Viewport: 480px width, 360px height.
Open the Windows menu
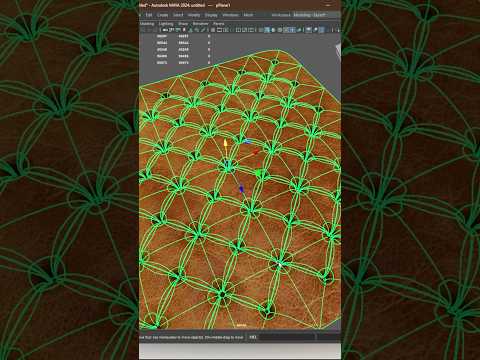pyautogui.click(x=230, y=15)
